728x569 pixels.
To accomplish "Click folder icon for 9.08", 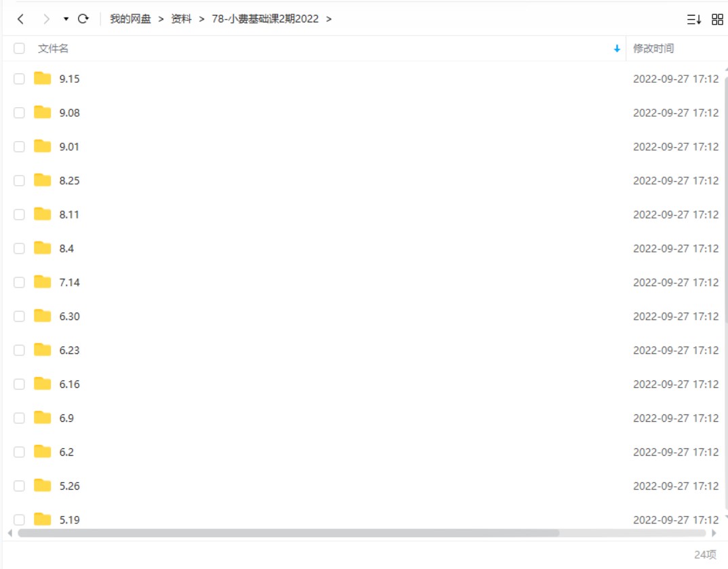I will (42, 112).
